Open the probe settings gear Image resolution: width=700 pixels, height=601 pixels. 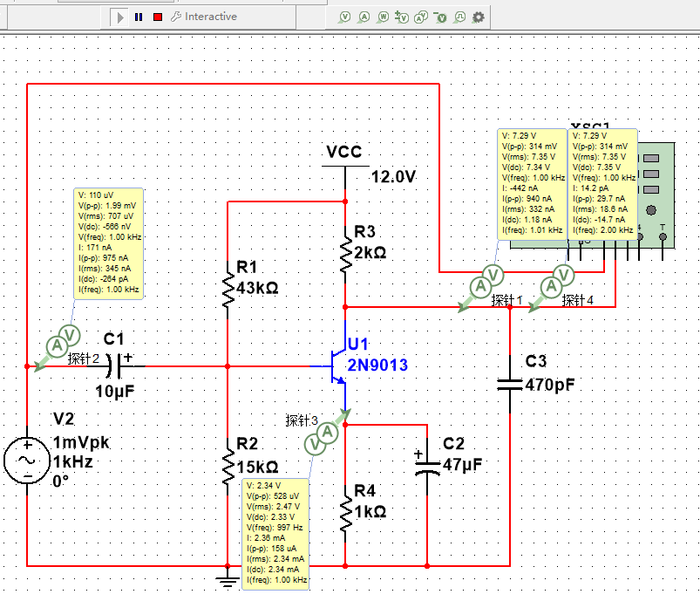tap(478, 17)
